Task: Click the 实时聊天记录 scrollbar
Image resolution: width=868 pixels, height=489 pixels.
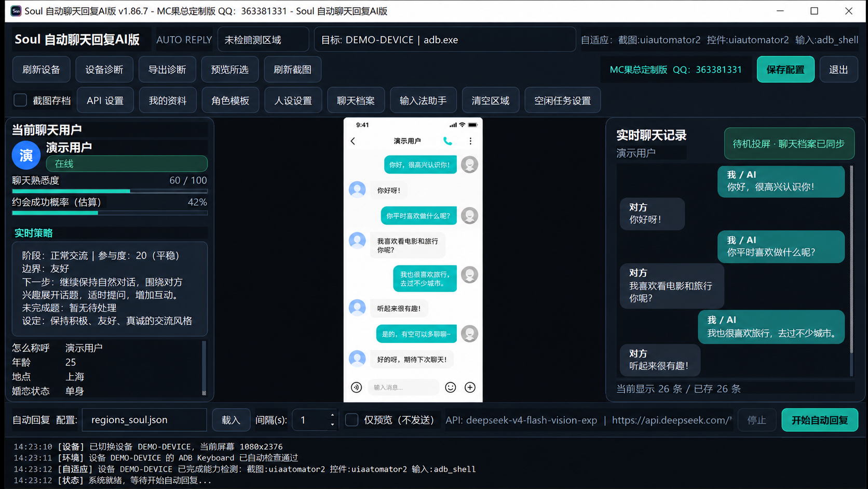Action: (851, 270)
